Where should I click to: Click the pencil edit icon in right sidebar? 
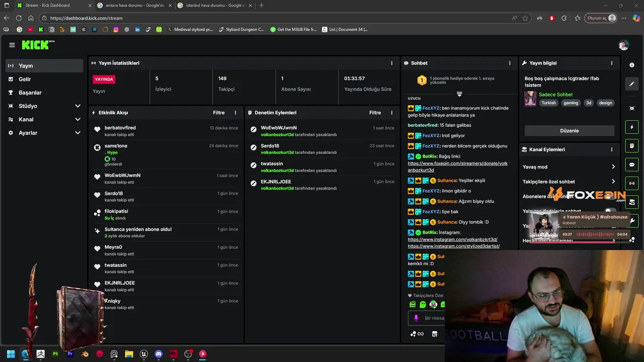click(632, 84)
